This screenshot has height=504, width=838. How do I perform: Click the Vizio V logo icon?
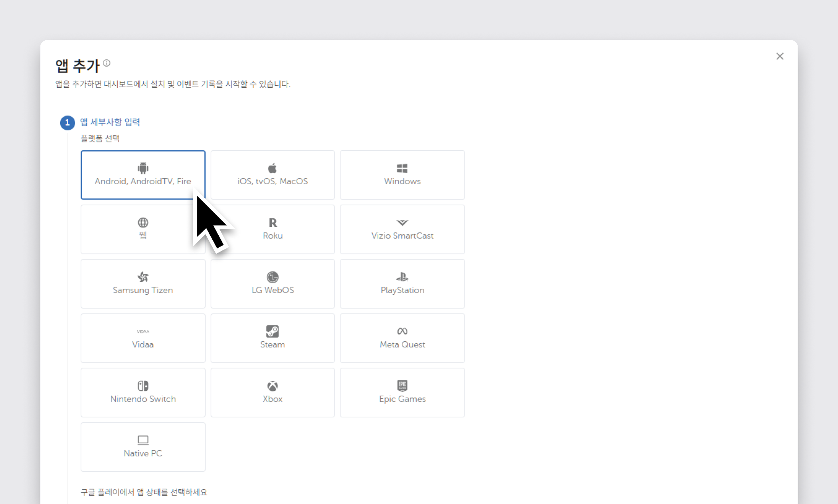coord(402,222)
